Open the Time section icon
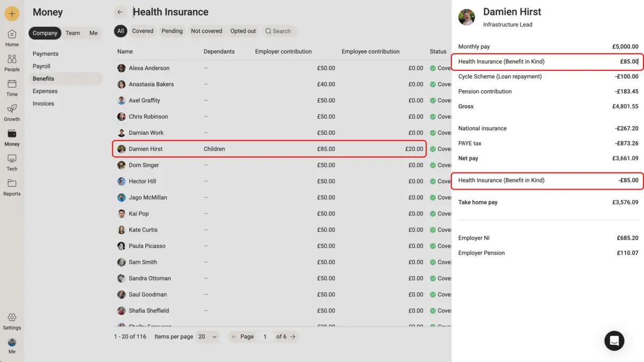This screenshot has height=362, width=644. tap(12, 85)
